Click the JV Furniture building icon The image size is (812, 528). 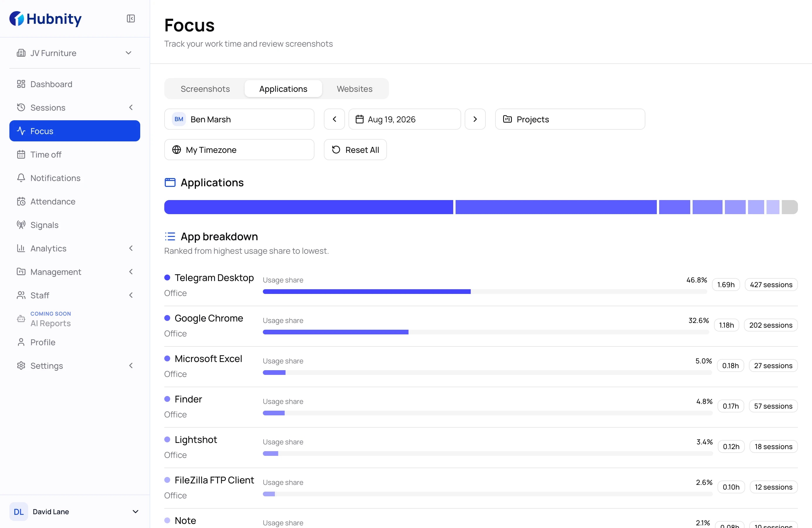click(x=21, y=53)
